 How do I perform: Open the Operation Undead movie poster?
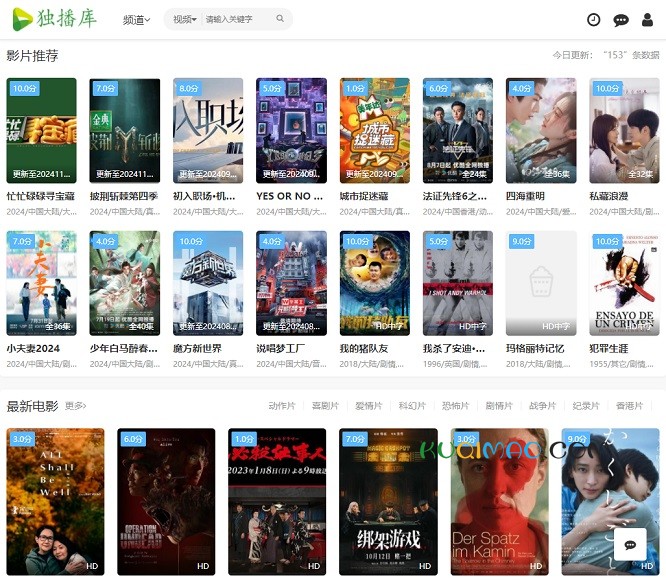(x=166, y=501)
